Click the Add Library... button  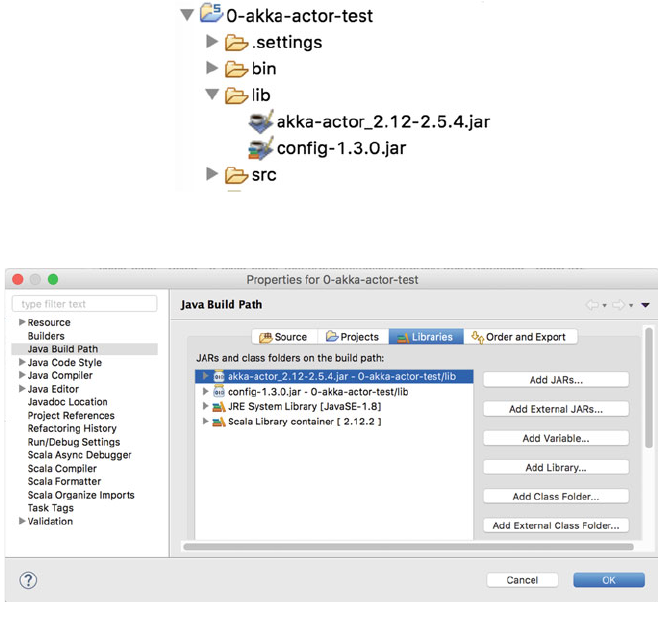click(x=556, y=467)
